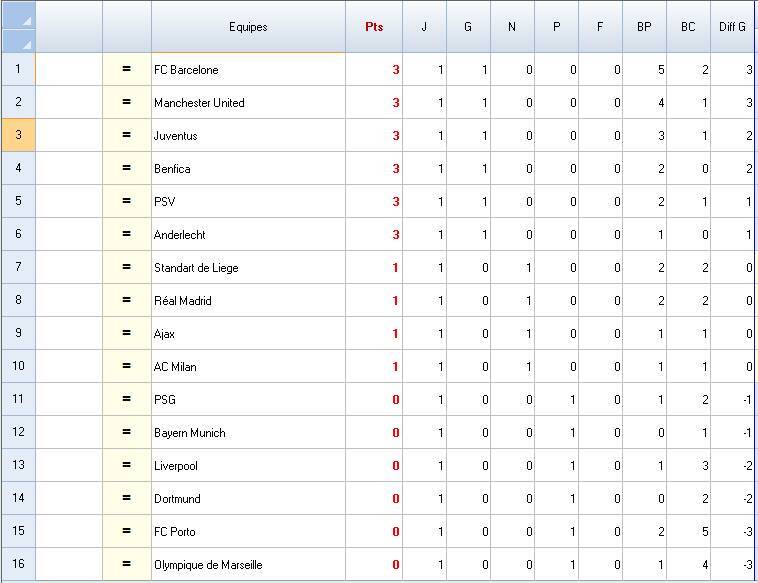758x583 pixels.
Task: Click the Equipes column header
Action: pyautogui.click(x=248, y=27)
